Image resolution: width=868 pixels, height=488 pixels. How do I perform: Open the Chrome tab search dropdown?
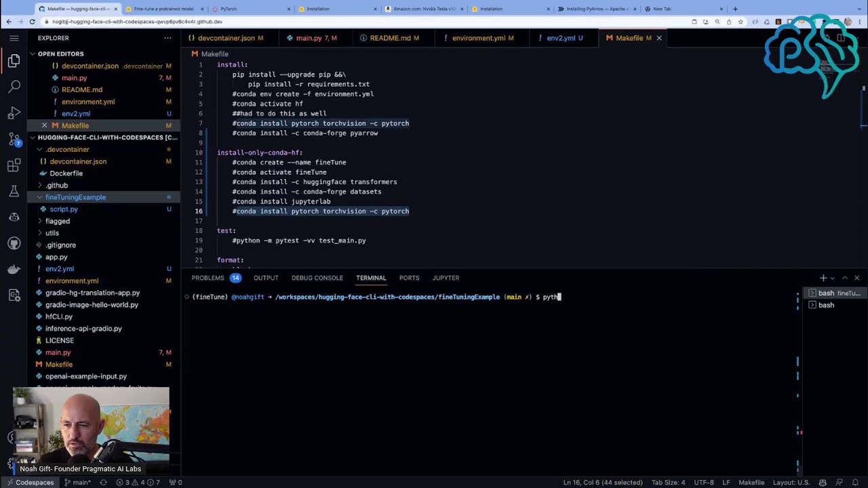point(859,9)
